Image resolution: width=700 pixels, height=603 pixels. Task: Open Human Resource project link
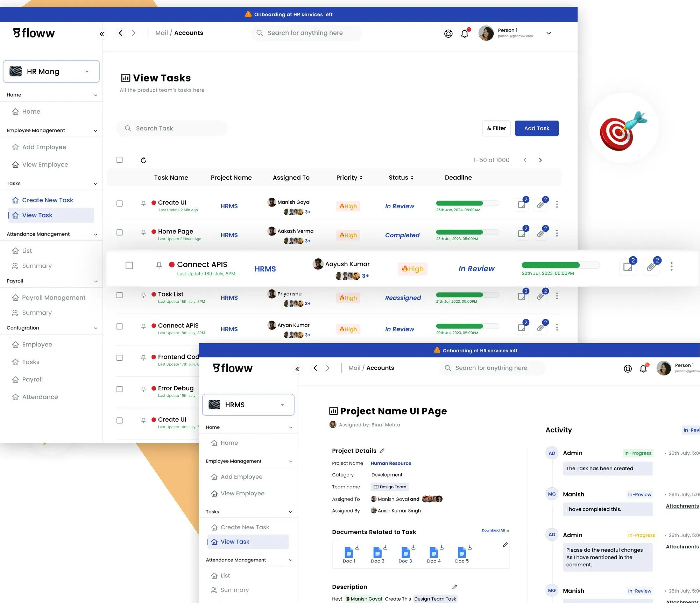tap(391, 463)
